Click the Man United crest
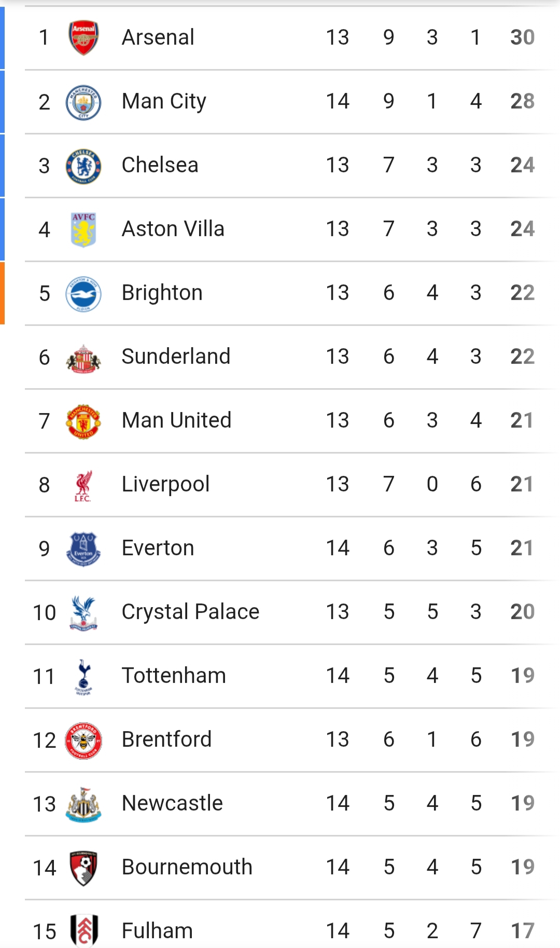The image size is (560, 948). coord(83,421)
